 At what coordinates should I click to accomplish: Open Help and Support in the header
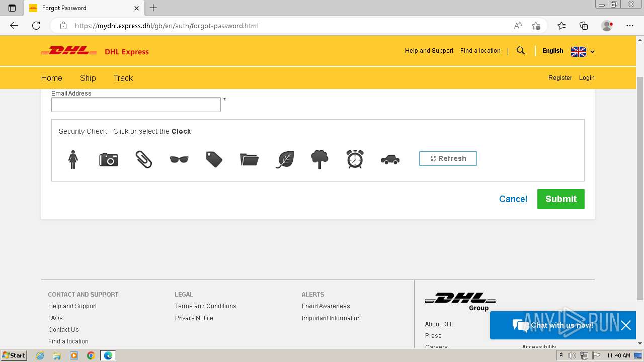(429, 51)
